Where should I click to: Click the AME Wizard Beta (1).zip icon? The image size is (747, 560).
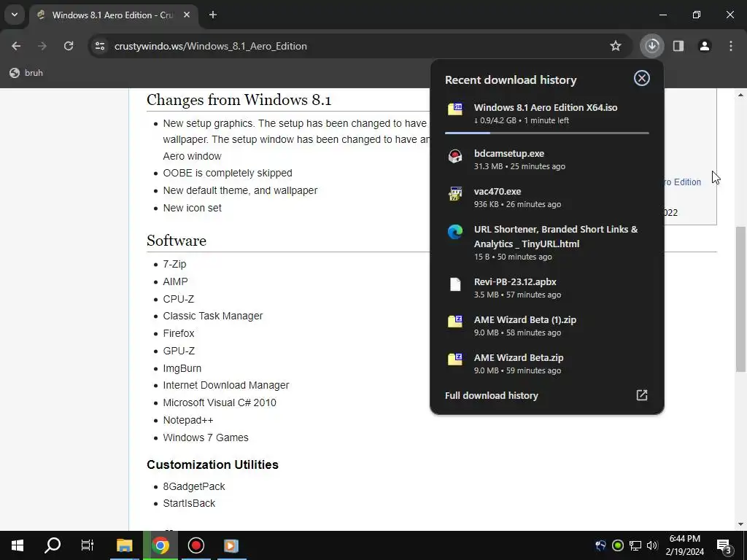click(x=455, y=322)
